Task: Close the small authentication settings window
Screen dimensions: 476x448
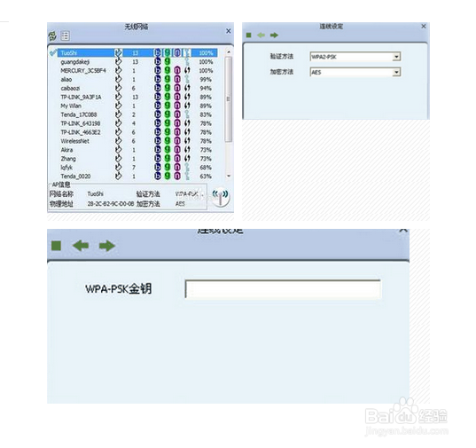Action: point(424,27)
